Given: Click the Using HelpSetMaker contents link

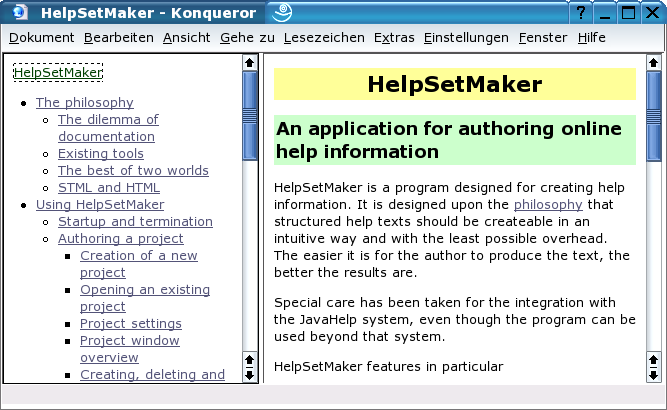Looking at the screenshot, I should (100, 205).
